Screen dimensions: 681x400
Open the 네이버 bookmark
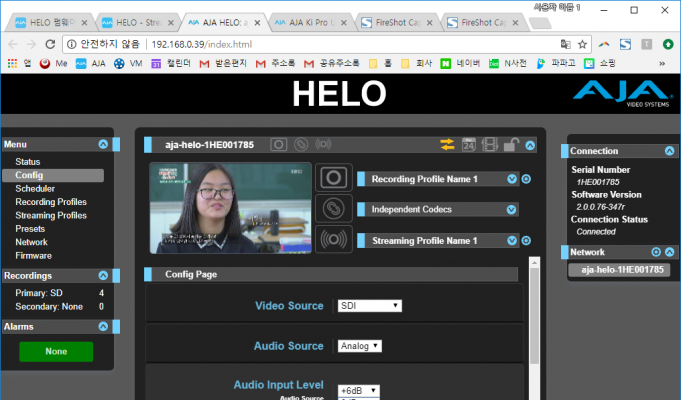tap(460, 64)
